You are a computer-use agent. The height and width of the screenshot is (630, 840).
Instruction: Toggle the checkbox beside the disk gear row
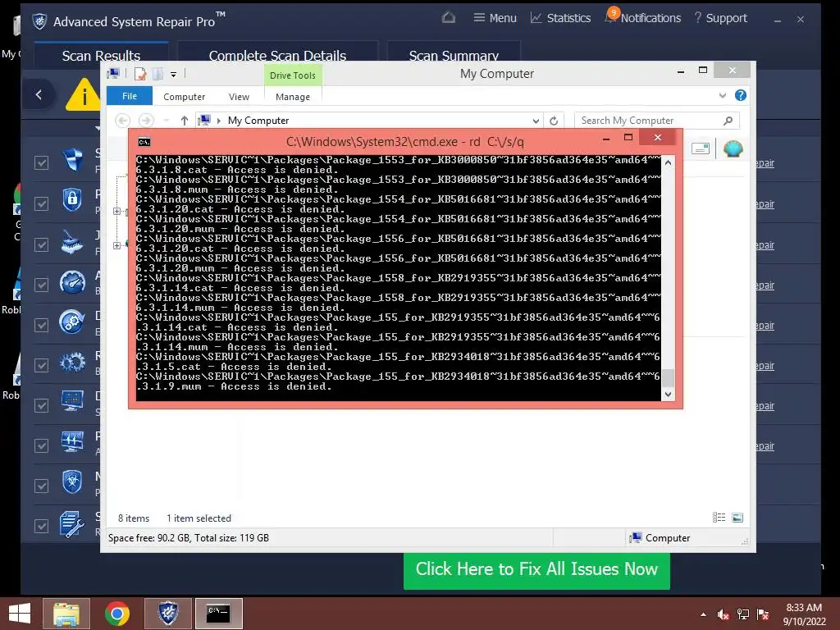pos(41,325)
